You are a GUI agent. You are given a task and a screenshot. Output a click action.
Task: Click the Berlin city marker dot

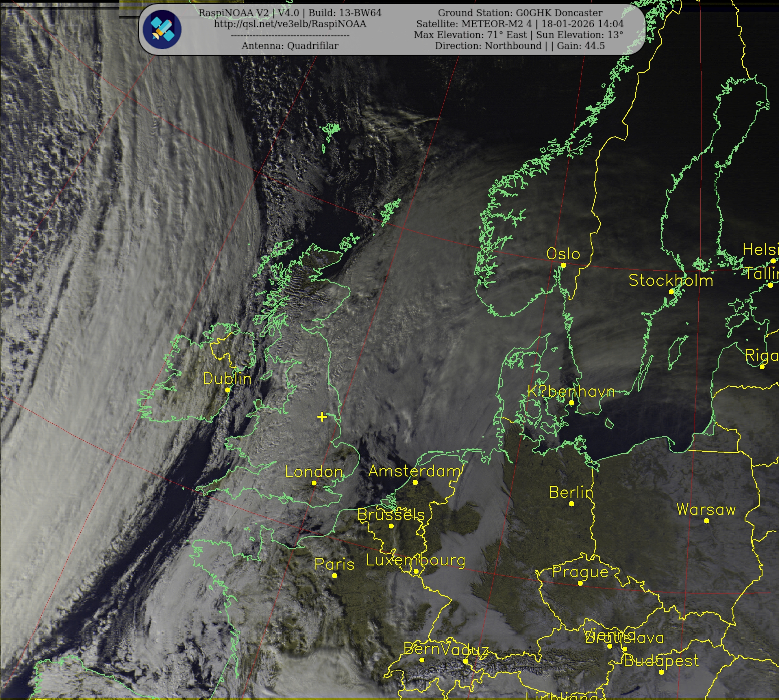pyautogui.click(x=571, y=504)
